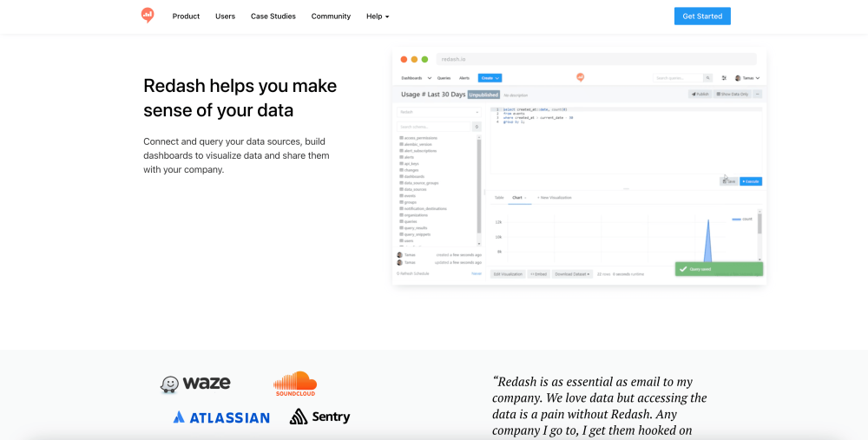Click the Sentry logo

[x=319, y=417]
